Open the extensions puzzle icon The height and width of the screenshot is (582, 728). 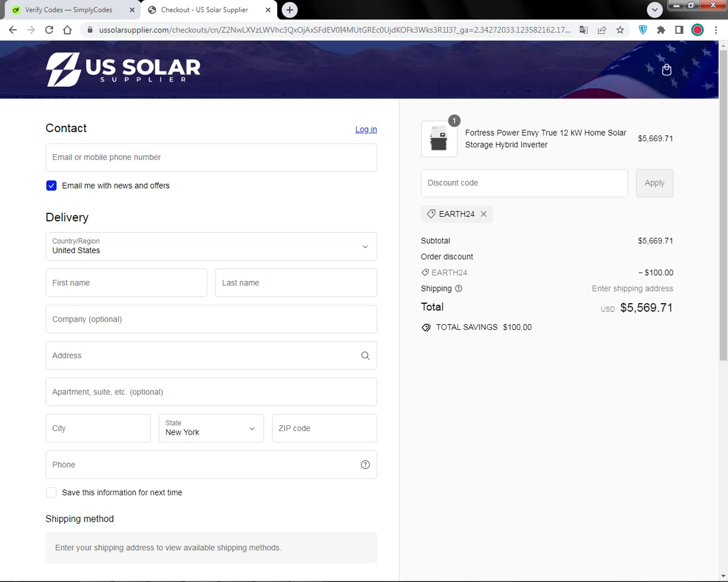point(661,30)
